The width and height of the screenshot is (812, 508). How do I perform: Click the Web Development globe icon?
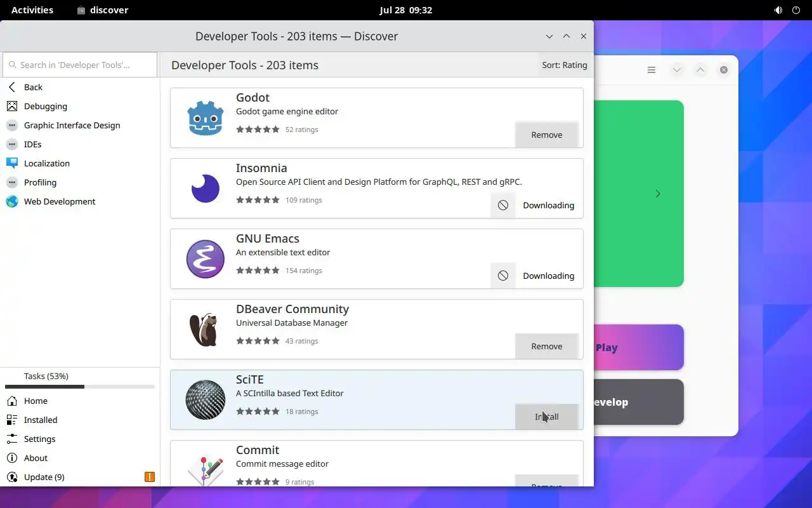tap(12, 201)
